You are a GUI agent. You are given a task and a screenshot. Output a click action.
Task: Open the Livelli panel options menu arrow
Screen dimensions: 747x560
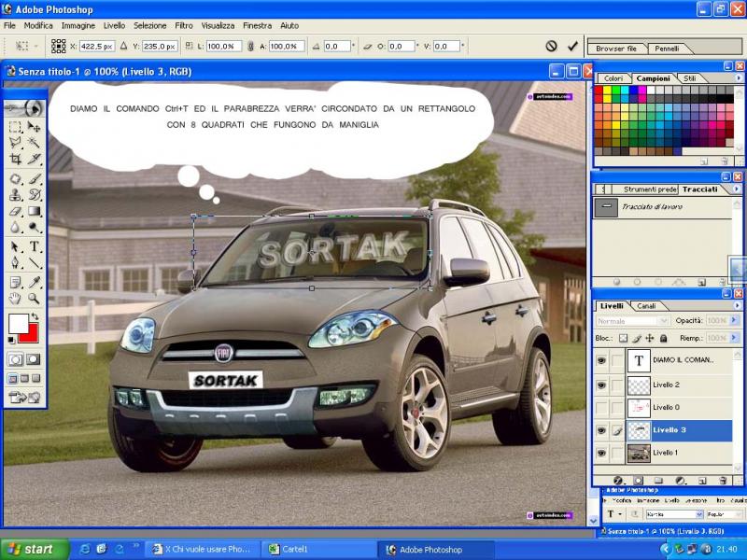coord(738,306)
